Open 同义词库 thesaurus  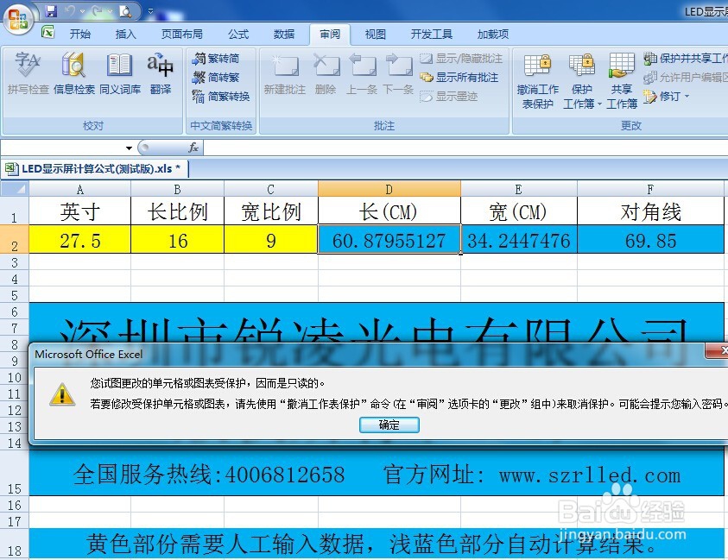(x=120, y=73)
